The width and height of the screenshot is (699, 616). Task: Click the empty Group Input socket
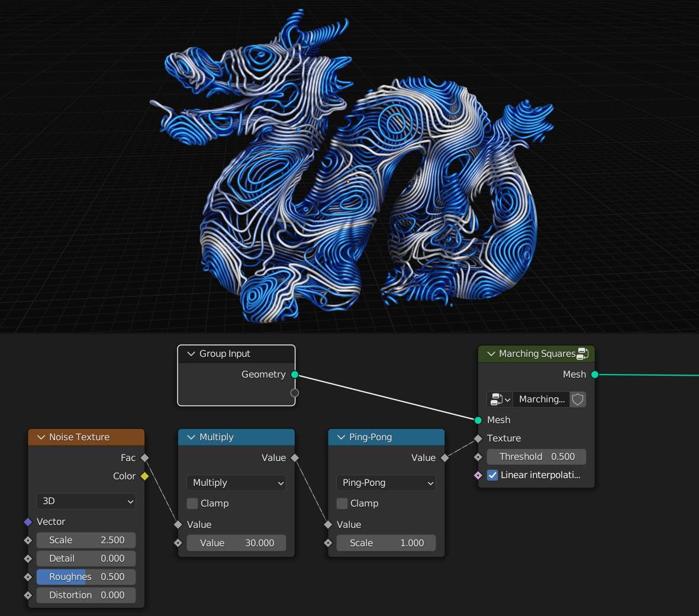click(295, 393)
